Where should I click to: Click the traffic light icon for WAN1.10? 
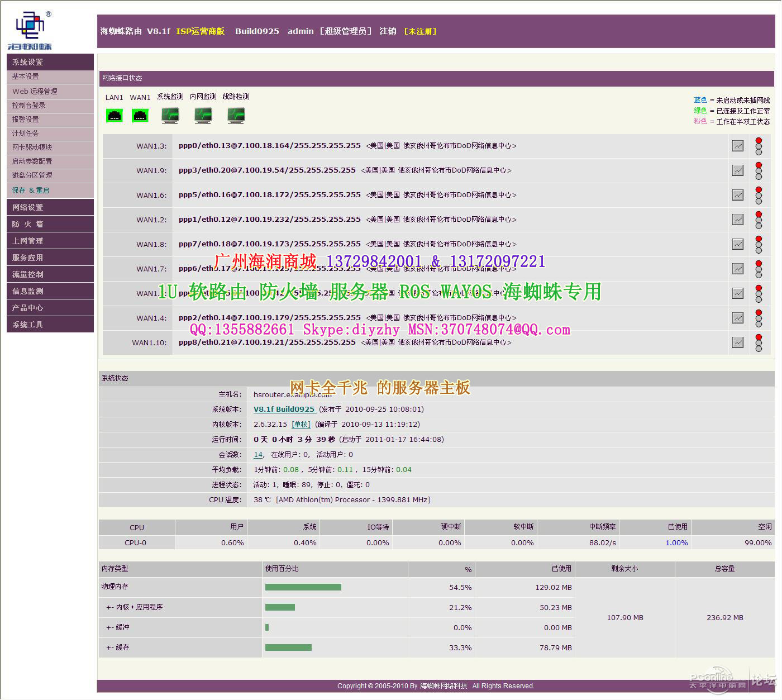pyautogui.click(x=759, y=343)
